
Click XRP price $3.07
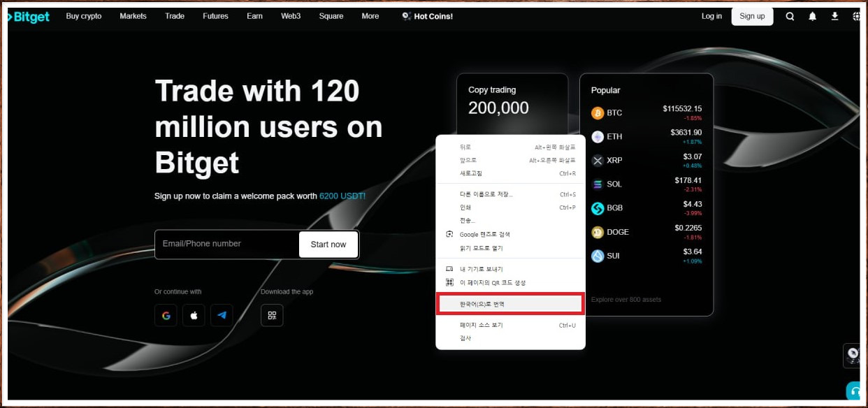pyautogui.click(x=693, y=156)
